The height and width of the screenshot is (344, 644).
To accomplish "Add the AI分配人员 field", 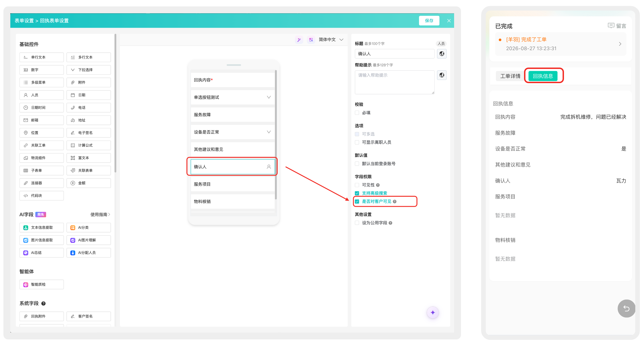I will point(89,253).
